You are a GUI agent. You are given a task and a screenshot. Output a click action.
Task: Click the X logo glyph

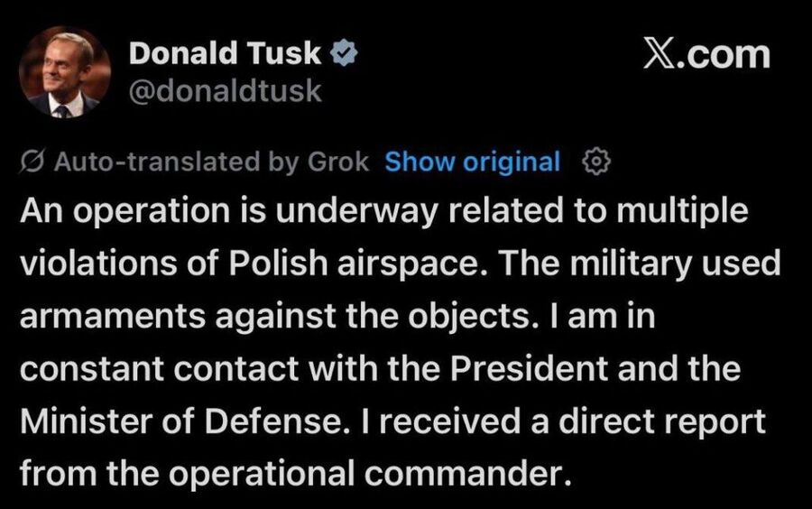pyautogui.click(x=659, y=54)
